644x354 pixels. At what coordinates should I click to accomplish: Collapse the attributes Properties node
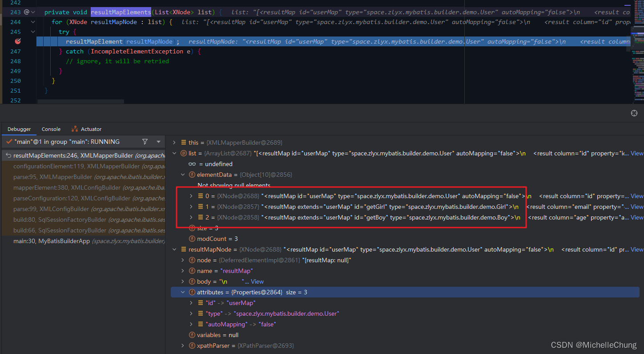[x=183, y=292]
